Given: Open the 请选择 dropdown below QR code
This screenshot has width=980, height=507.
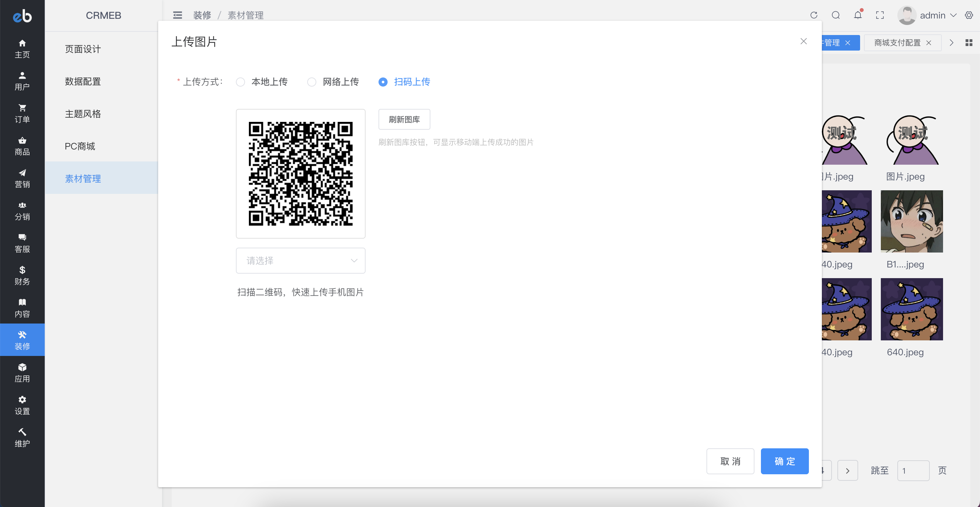Looking at the screenshot, I should click(x=300, y=260).
